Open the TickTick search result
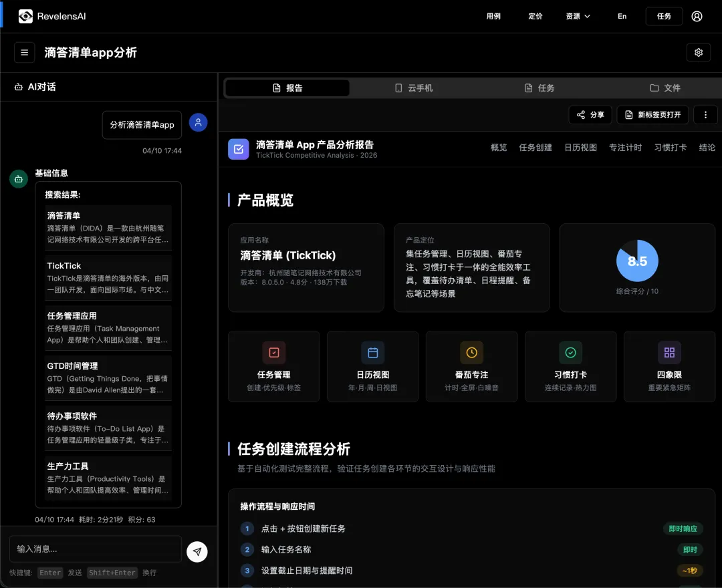Viewport: 722px width, 588px height. tap(108, 277)
